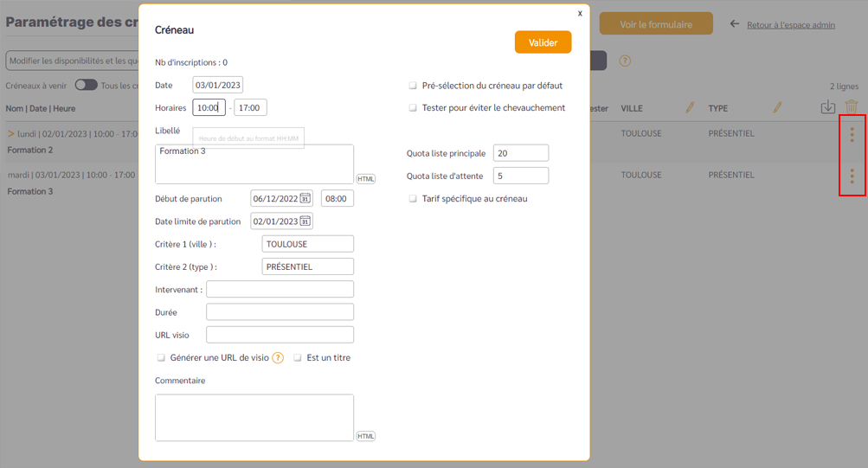Click the pencil icon beside VILLE column
The height and width of the screenshot is (468, 868).
click(691, 108)
